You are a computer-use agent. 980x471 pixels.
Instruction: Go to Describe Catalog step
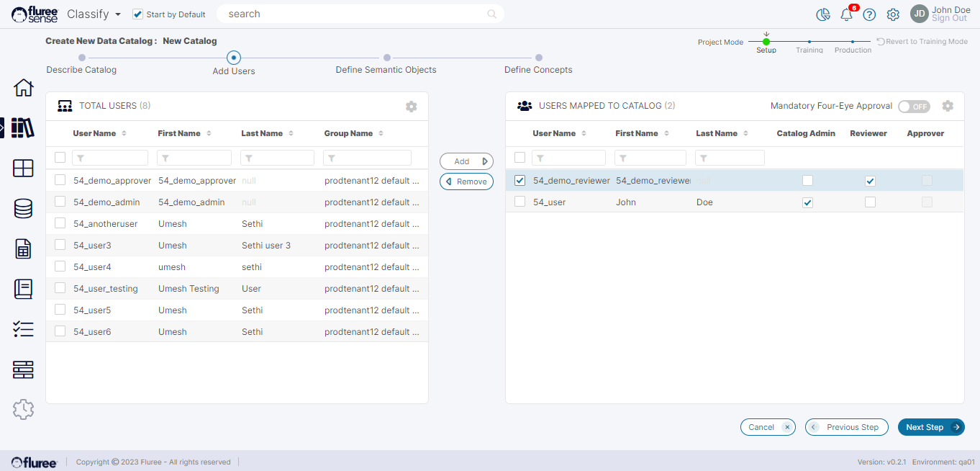tap(82, 58)
